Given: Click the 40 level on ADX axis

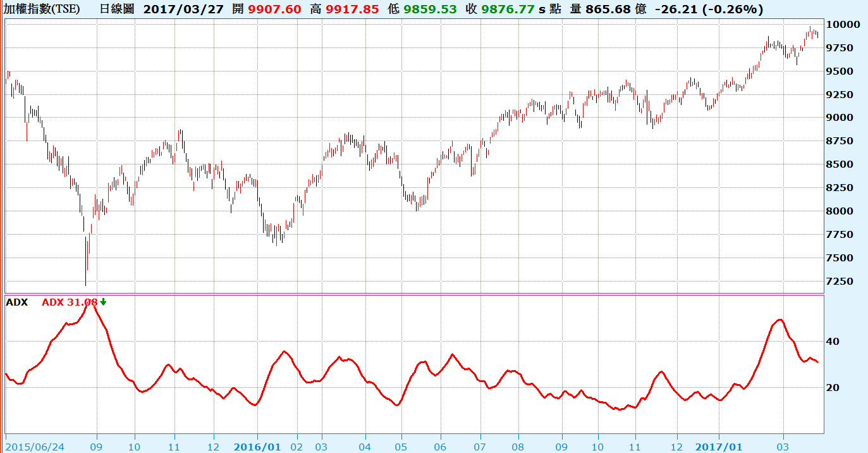Looking at the screenshot, I should 833,342.
